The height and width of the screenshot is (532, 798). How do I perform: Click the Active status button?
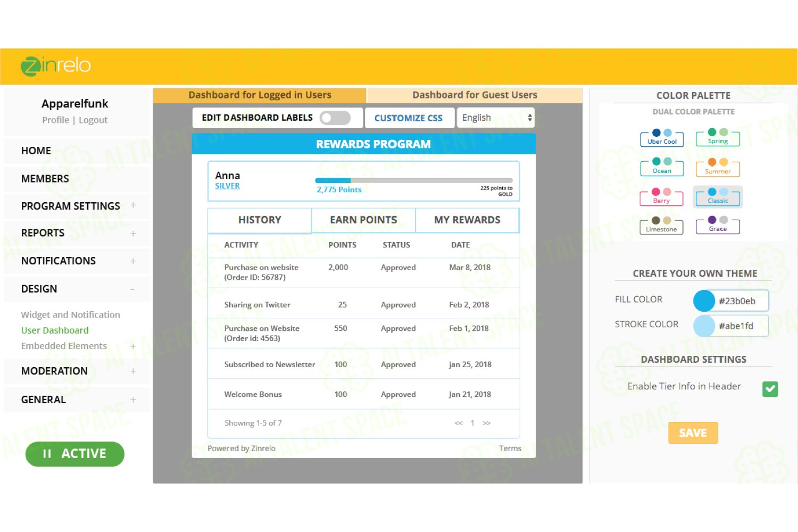(75, 454)
